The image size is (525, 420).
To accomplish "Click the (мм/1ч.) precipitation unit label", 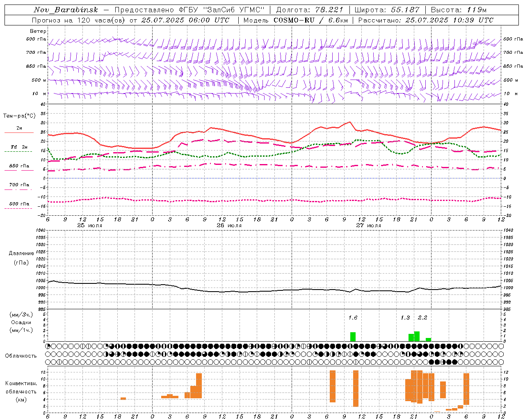I will click(x=21, y=330).
